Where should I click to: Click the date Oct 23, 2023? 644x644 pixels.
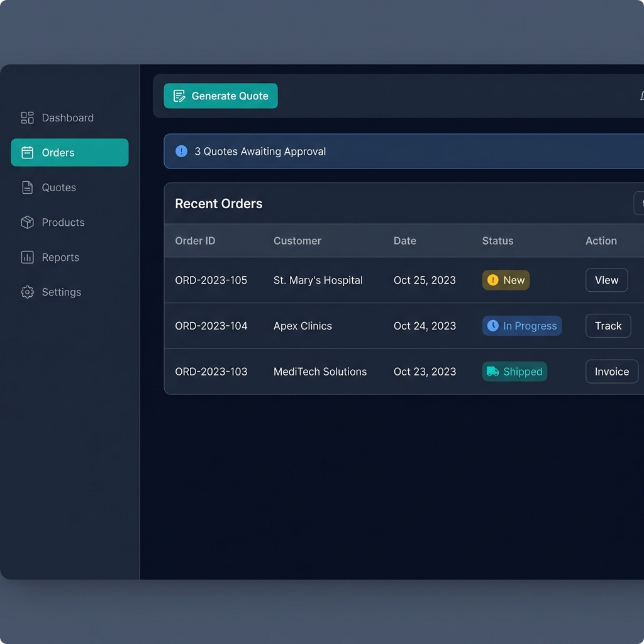point(425,371)
